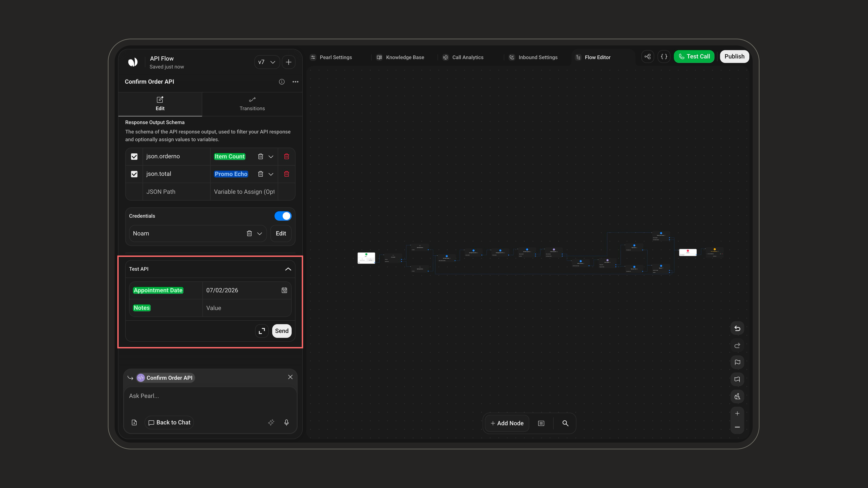Select the white end node with red dot
Viewport: 868px width, 488px height.
688,252
